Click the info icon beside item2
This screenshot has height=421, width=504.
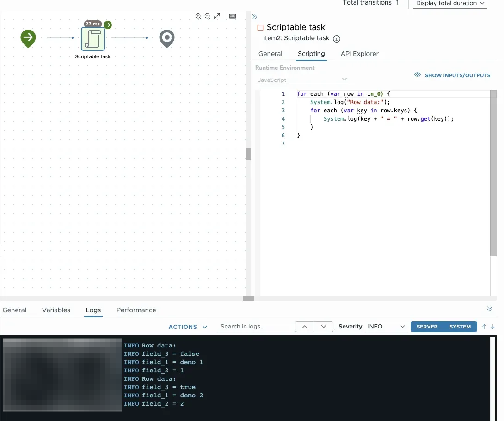tap(337, 39)
